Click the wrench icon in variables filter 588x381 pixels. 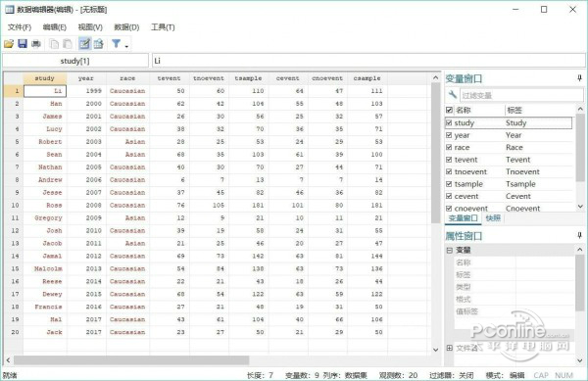point(453,95)
